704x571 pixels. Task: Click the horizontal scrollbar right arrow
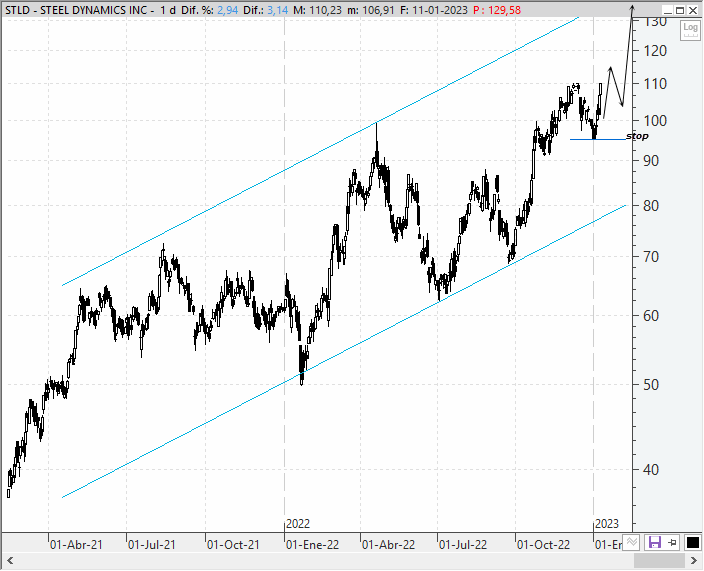(693, 560)
